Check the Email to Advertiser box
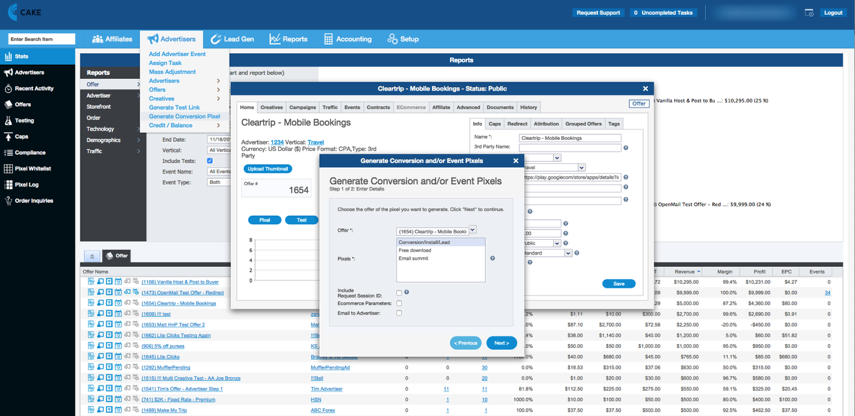This screenshot has width=855, height=416. click(x=400, y=313)
